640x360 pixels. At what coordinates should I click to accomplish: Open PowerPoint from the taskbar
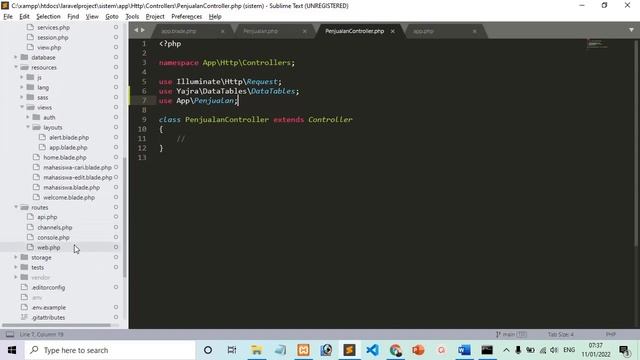pos(418,350)
